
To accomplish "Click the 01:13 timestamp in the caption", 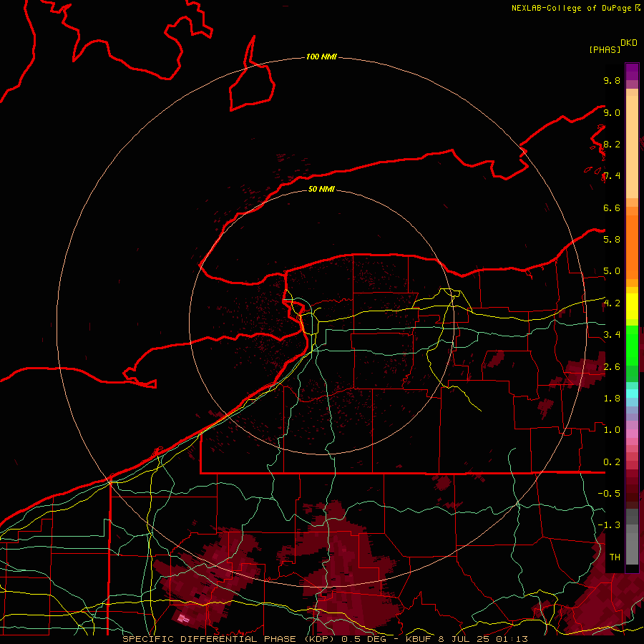I will (x=512, y=639).
